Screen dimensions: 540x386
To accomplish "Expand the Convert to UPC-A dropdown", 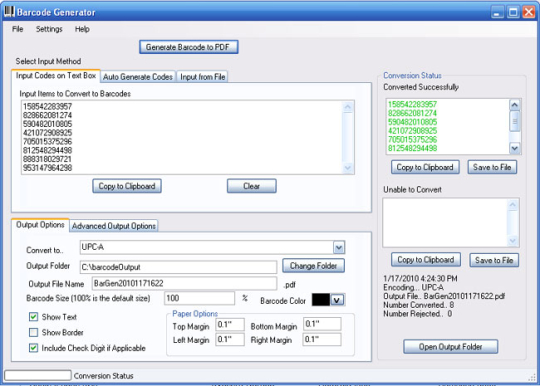I will [339, 247].
